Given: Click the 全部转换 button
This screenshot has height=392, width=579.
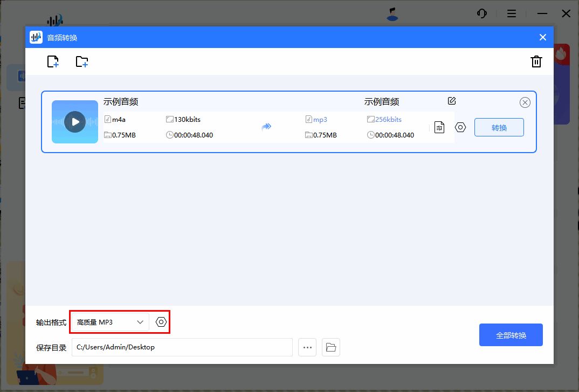Looking at the screenshot, I should point(511,335).
